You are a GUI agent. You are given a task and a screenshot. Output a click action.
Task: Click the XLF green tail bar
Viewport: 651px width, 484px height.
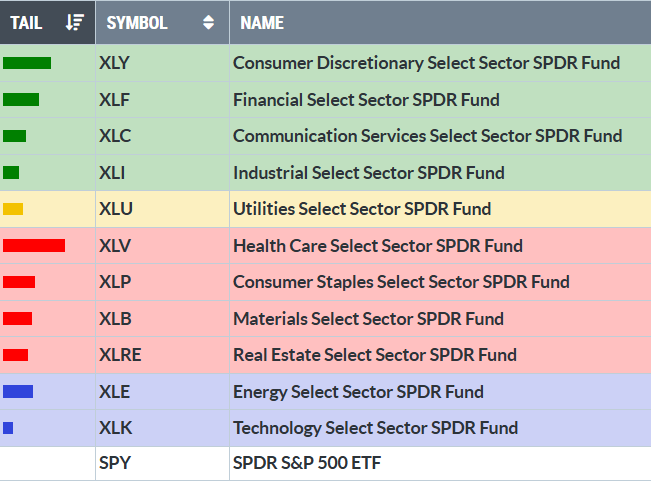point(21,99)
